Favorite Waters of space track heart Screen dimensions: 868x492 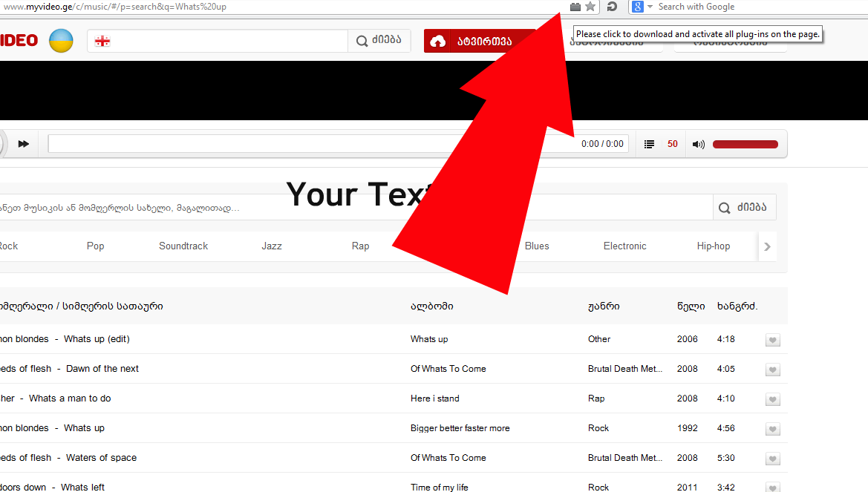pyautogui.click(x=773, y=459)
